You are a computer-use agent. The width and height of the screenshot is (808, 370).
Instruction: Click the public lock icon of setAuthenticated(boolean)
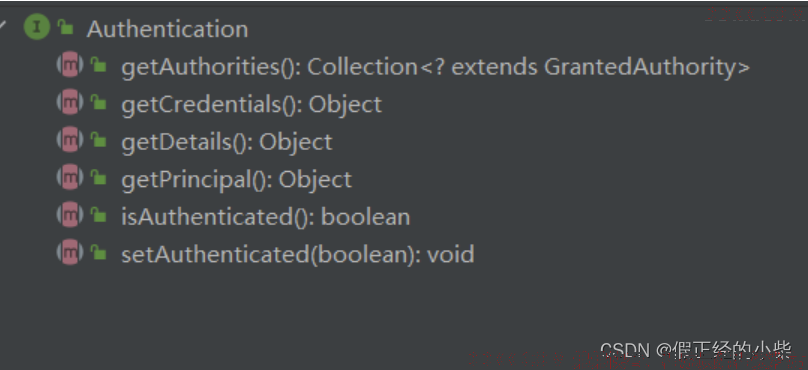(98, 253)
